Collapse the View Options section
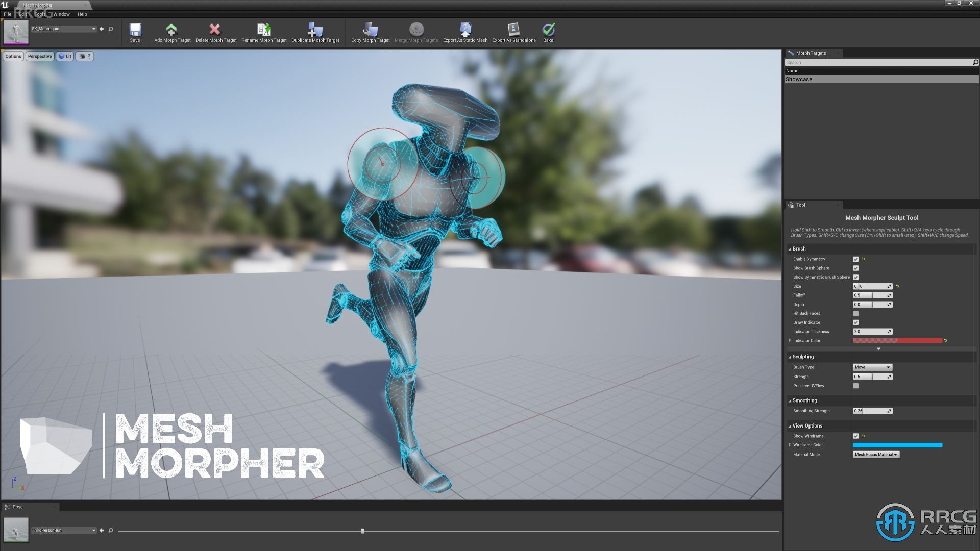The width and height of the screenshot is (980, 551). coord(790,425)
